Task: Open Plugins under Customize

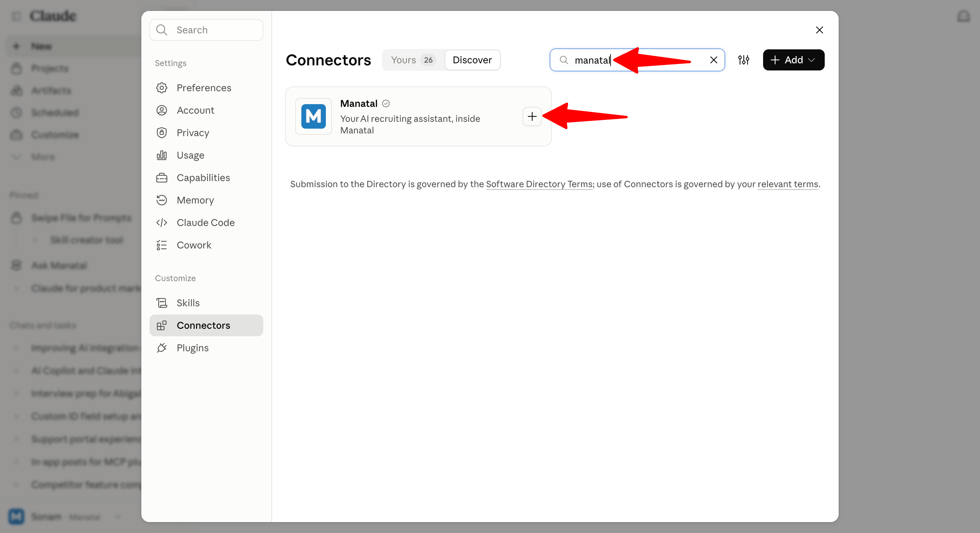Action: point(206,348)
